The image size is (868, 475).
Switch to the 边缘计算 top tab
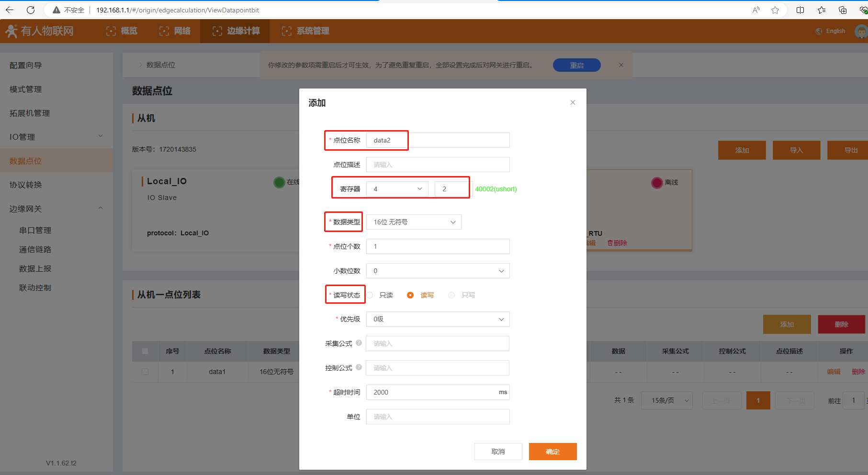(235, 31)
